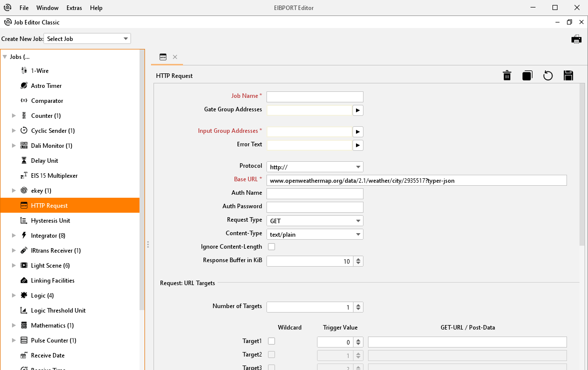This screenshot has height=370, width=588.
Task: Click the Gate Group Addresses arrow button
Action: click(357, 110)
